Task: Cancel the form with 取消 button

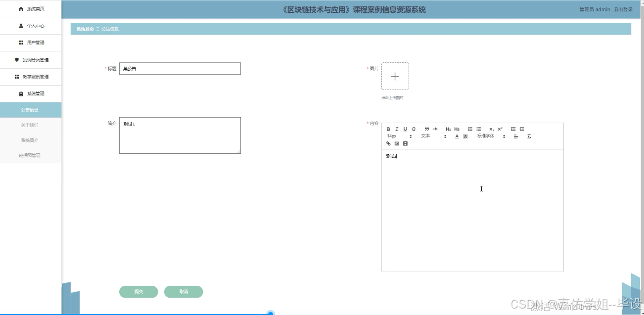Action: (x=184, y=292)
